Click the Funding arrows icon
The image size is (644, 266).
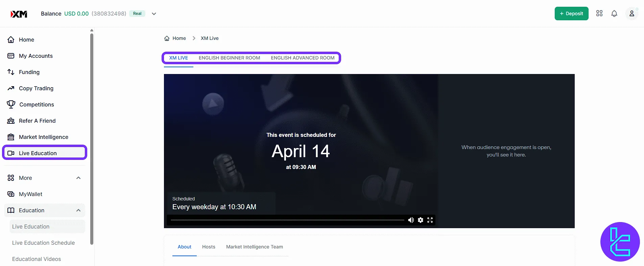coord(11,72)
